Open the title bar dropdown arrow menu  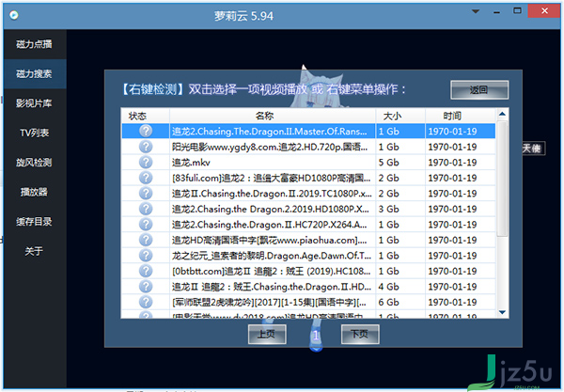[476, 11]
